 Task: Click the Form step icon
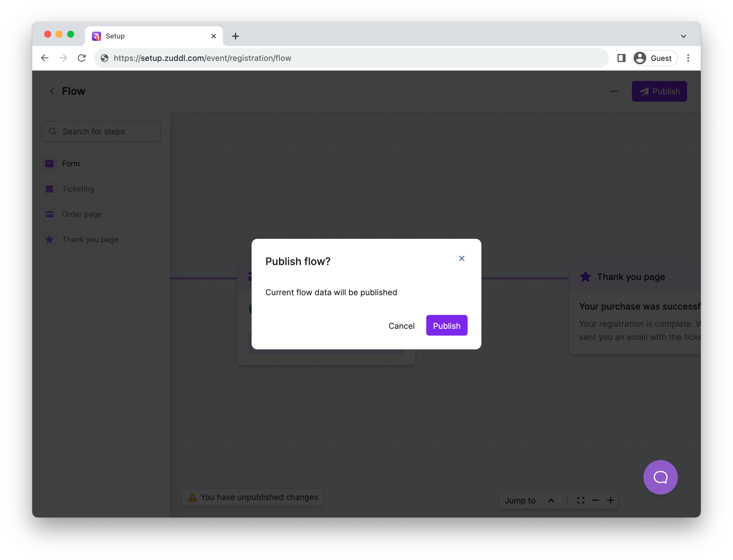[x=49, y=164]
